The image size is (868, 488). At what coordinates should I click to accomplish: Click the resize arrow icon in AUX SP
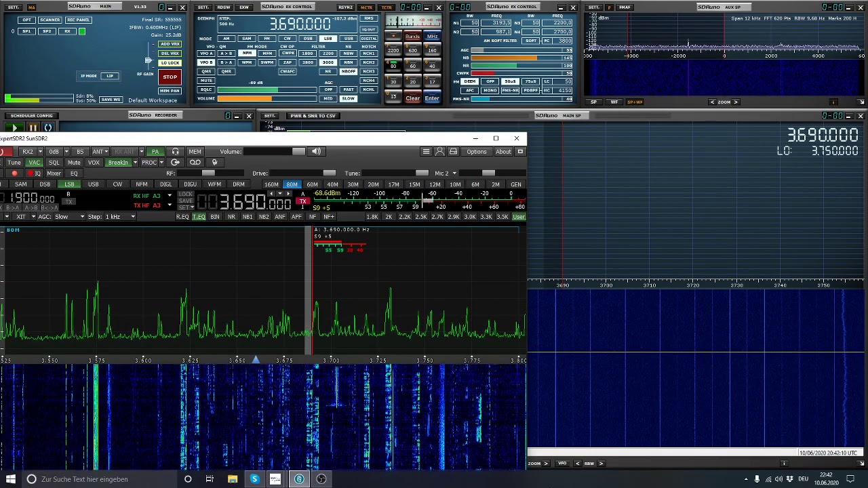[x=861, y=102]
